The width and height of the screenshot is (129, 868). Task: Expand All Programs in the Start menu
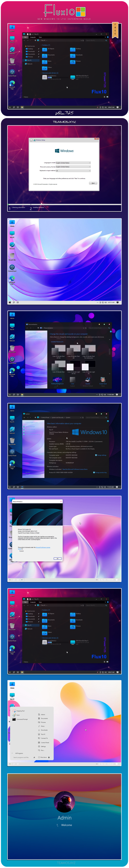pos(19,753)
